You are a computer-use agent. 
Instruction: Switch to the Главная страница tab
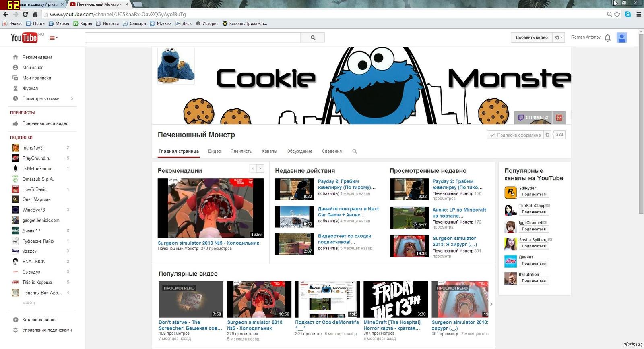coord(178,151)
